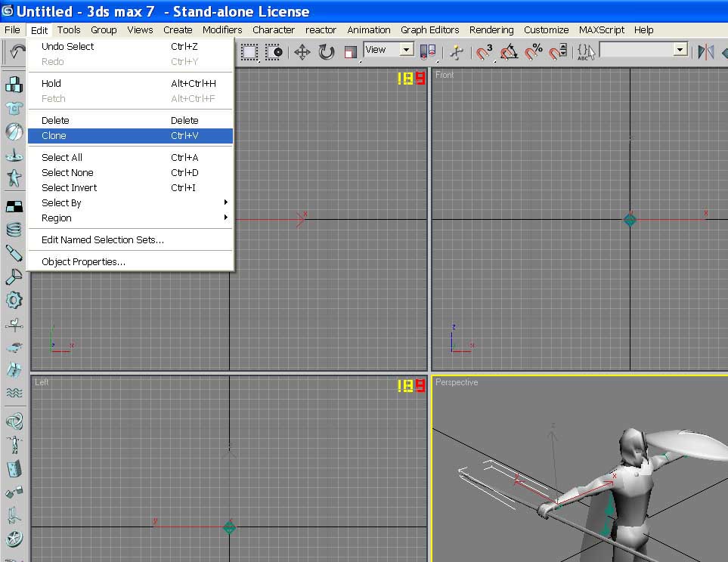Activate the Select and Scale tool

(x=351, y=52)
